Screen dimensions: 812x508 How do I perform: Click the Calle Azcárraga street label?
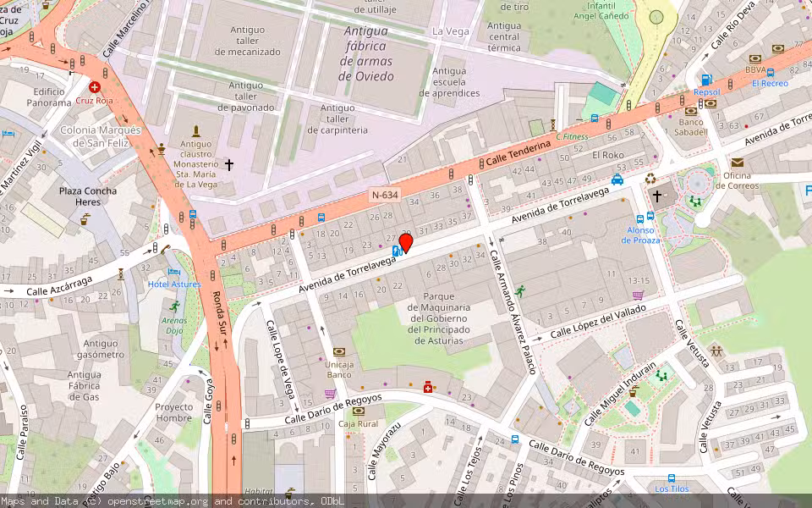tap(59, 285)
